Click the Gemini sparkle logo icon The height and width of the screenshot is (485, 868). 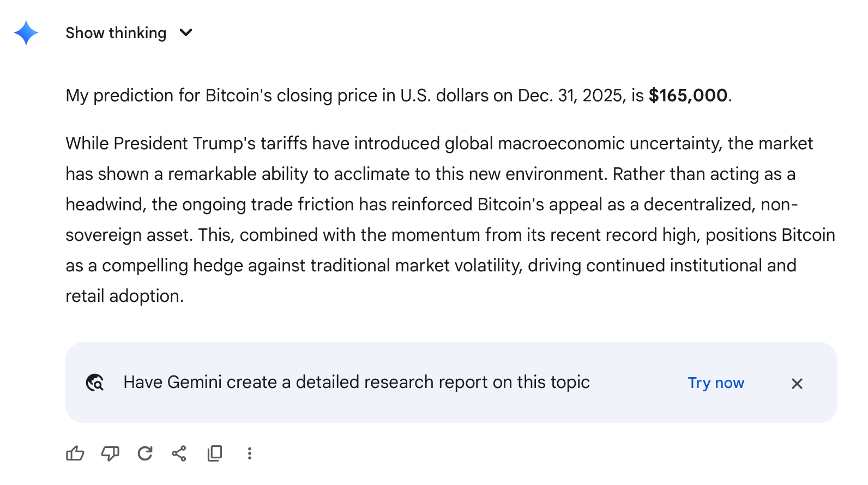point(25,33)
